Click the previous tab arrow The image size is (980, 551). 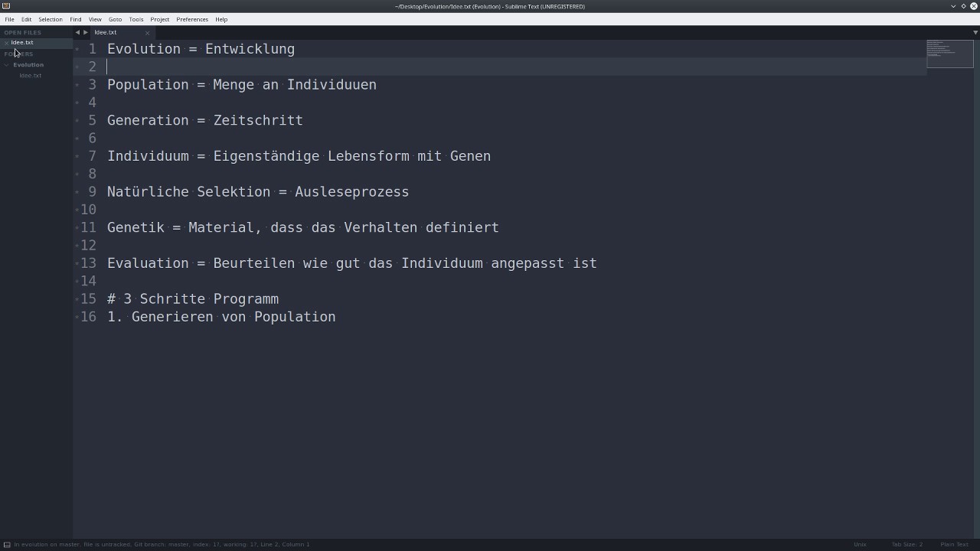(x=77, y=32)
